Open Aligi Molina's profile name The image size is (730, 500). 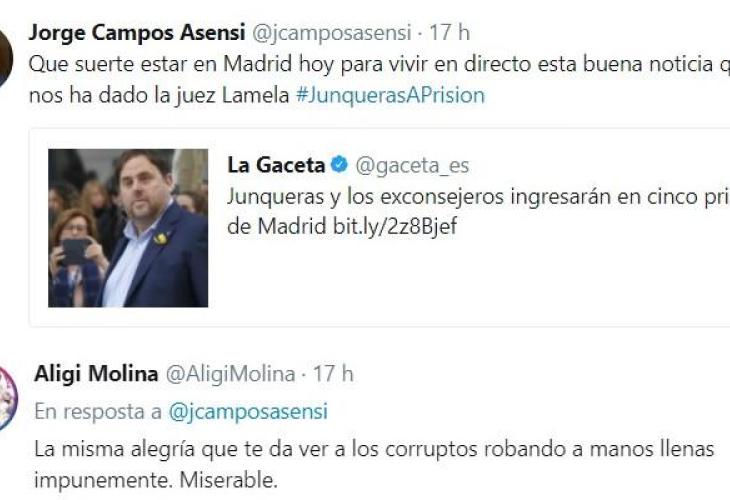pos(96,374)
